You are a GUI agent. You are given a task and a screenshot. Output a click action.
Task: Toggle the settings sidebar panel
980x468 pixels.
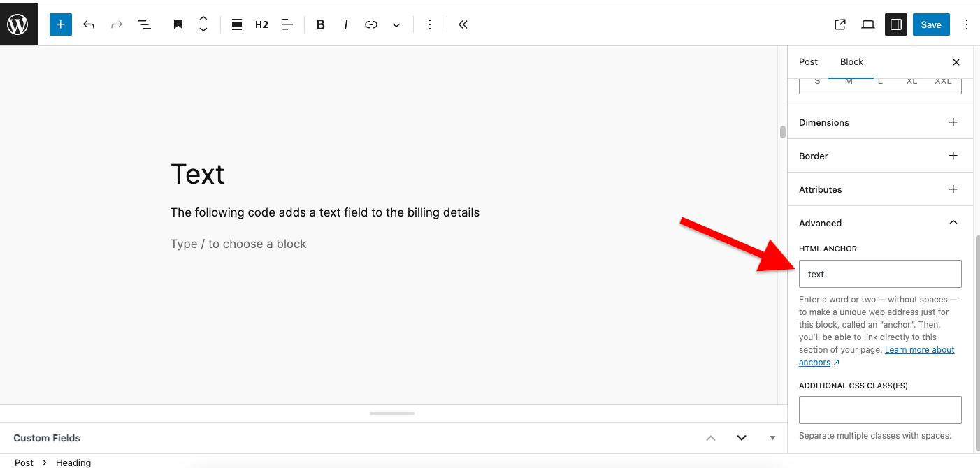pyautogui.click(x=895, y=24)
